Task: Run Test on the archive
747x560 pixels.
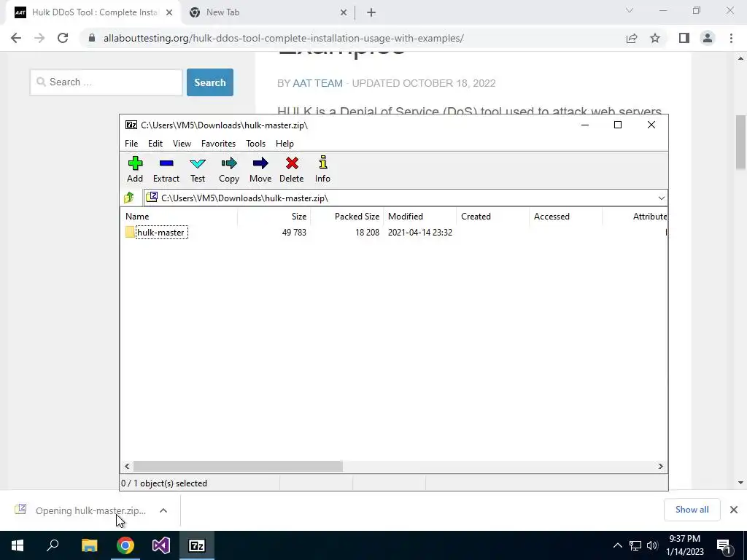Action: tap(198, 169)
